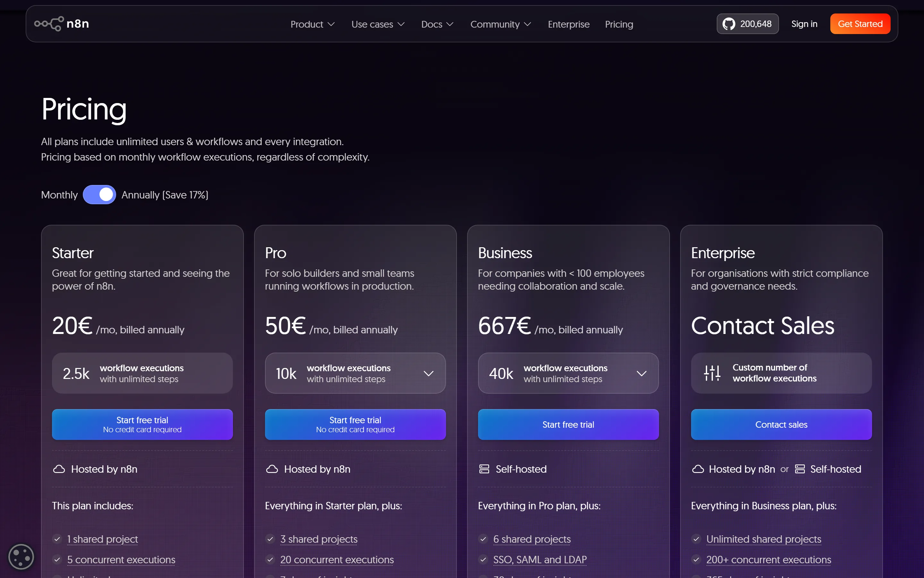Click the 20€ Starter price
The image size is (924, 578).
(x=72, y=326)
